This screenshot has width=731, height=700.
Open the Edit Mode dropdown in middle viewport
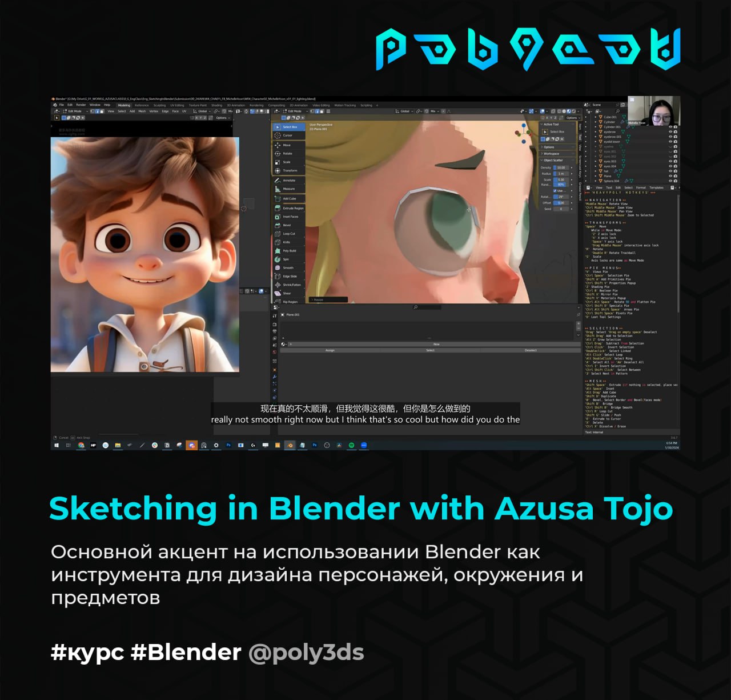pos(294,111)
